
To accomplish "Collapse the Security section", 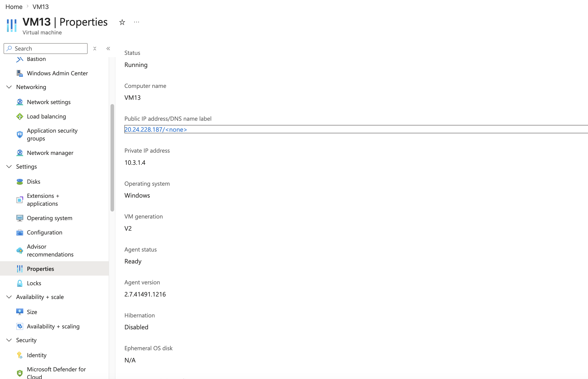I will click(x=9, y=340).
